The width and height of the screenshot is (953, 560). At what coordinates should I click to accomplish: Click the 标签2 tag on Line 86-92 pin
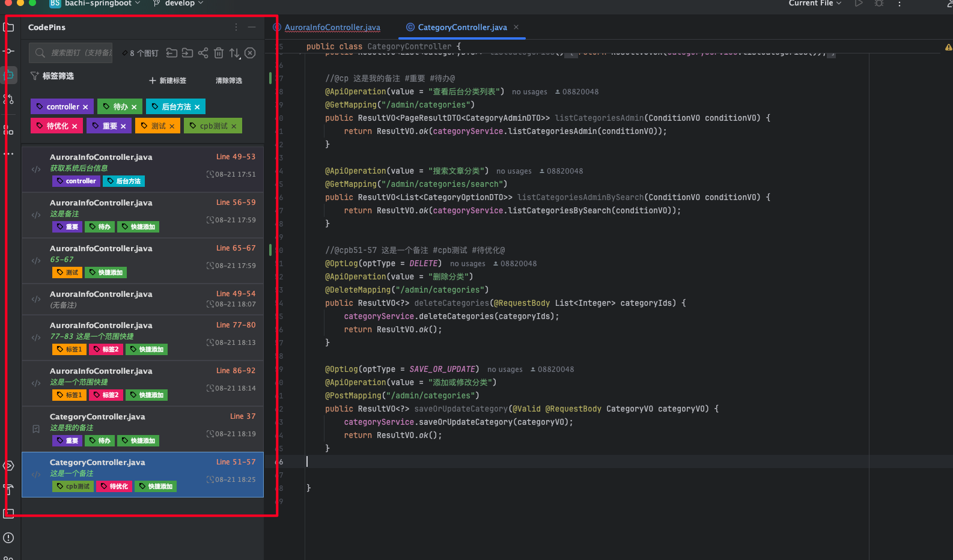click(x=106, y=395)
